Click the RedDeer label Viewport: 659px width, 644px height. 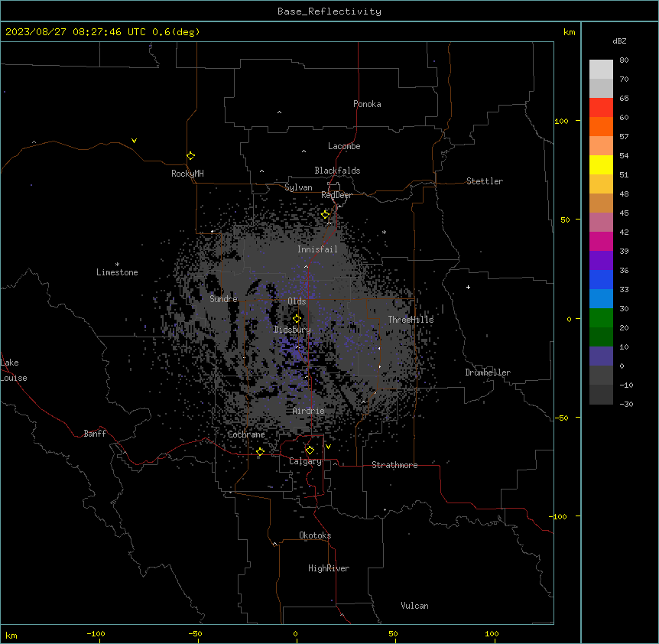pyautogui.click(x=336, y=195)
